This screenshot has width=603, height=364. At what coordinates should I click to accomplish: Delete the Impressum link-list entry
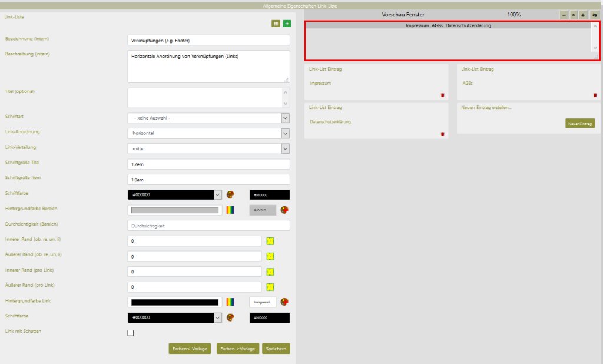pos(442,95)
